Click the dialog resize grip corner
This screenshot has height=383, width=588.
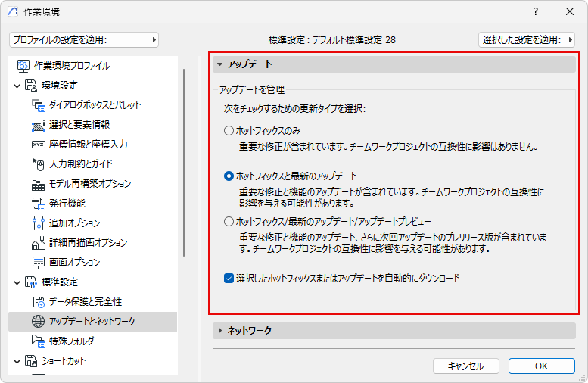point(583,378)
